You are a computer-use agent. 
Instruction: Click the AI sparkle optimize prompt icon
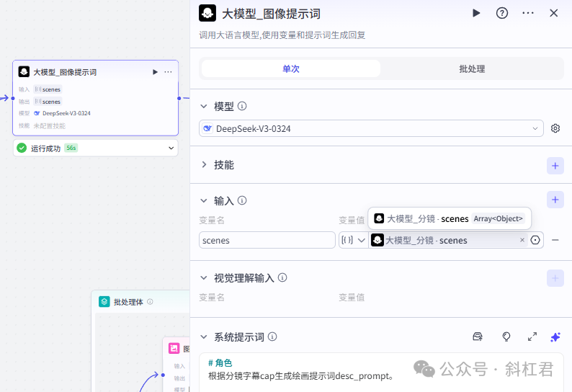[555, 337]
